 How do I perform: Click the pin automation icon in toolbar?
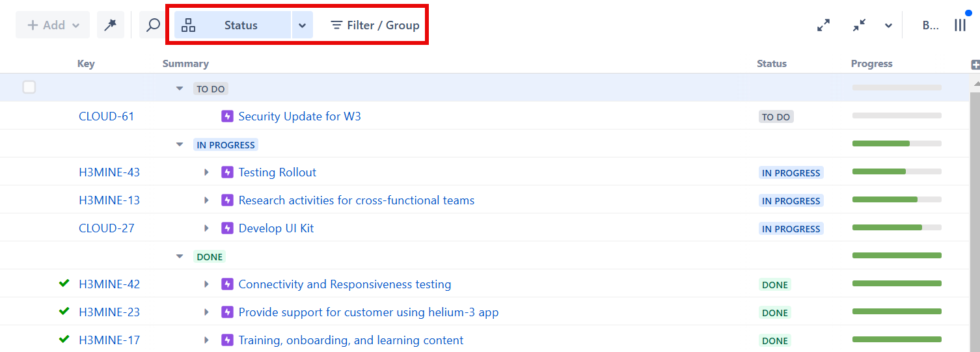pos(110,25)
